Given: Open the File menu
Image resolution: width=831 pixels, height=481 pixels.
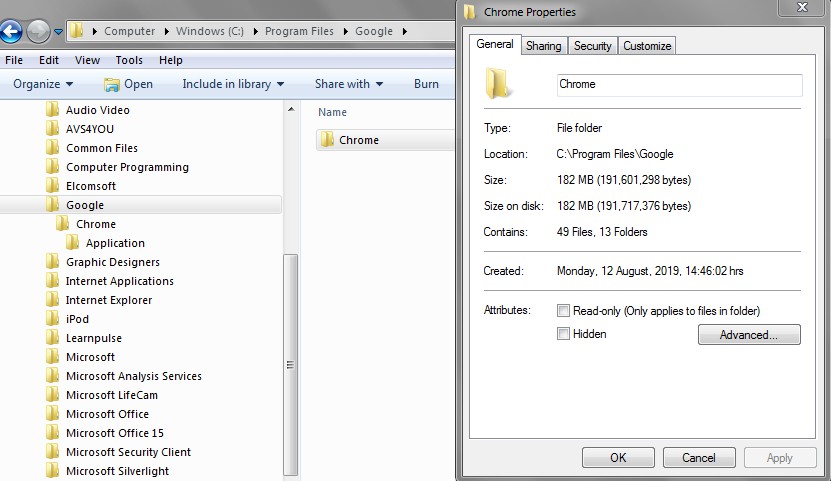Looking at the screenshot, I should tap(14, 60).
